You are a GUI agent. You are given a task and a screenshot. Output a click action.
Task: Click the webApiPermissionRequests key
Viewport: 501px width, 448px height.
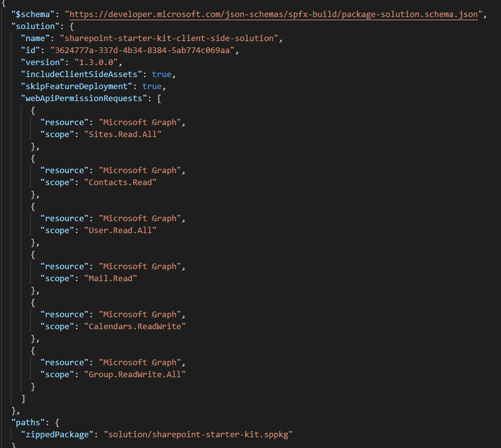point(84,99)
